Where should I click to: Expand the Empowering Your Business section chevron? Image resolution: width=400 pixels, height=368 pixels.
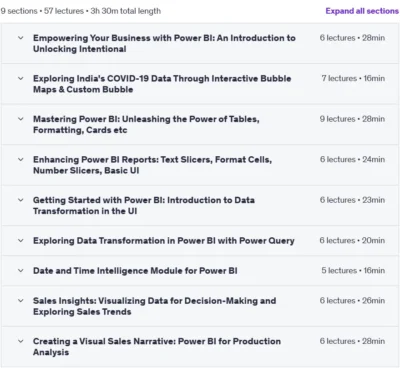[21, 38]
